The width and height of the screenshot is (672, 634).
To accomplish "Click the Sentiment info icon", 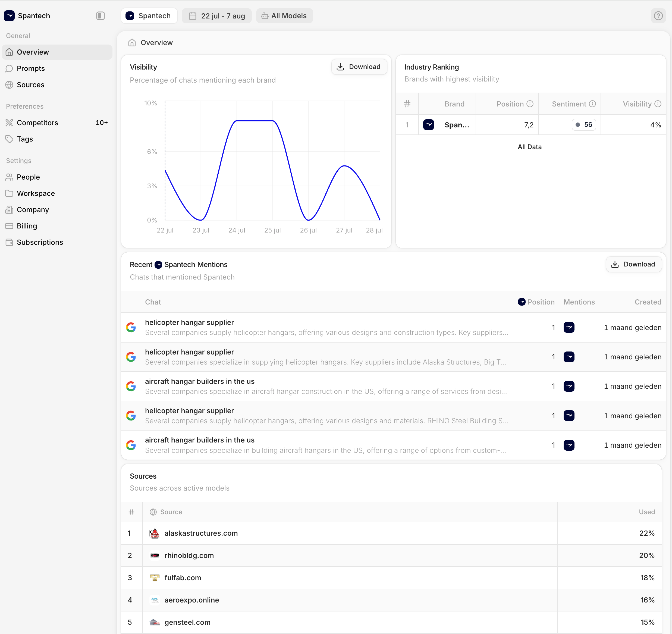I will click(x=592, y=104).
